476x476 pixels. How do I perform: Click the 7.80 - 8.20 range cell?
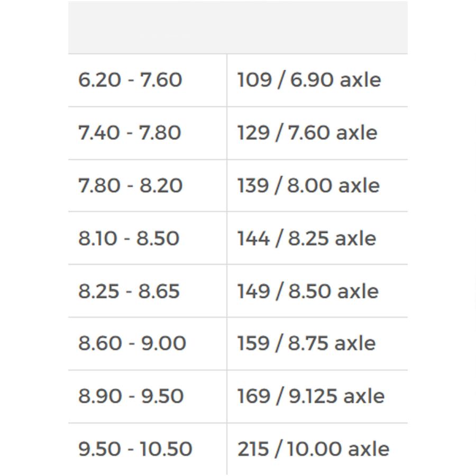[130, 186]
